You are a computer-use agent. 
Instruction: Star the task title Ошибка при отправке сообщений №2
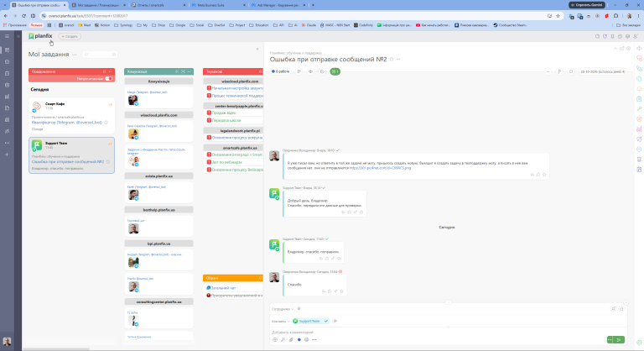click(392, 60)
